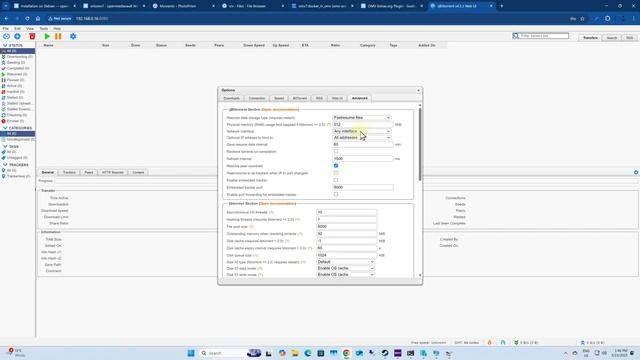Open the Network interface dropdown

(x=362, y=131)
